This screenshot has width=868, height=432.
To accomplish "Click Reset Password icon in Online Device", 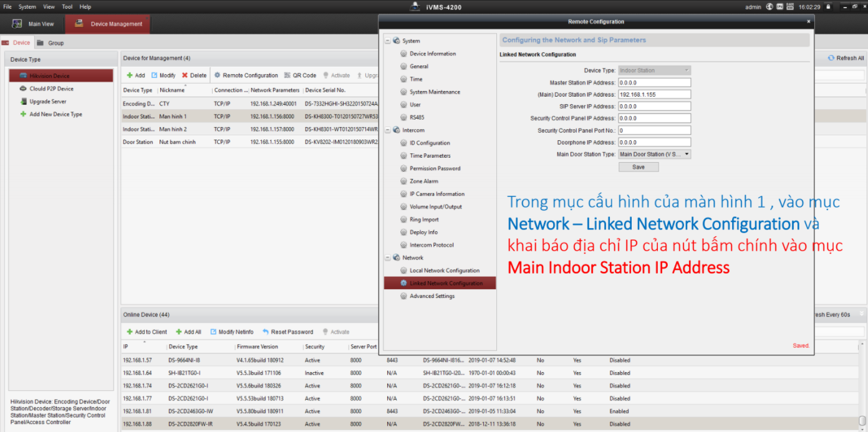I will [x=266, y=332].
